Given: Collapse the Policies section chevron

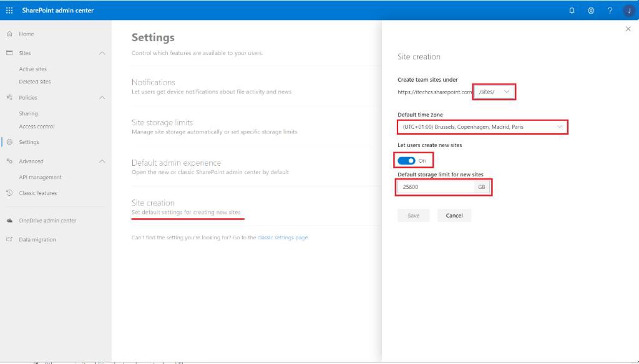Looking at the screenshot, I should click(102, 98).
